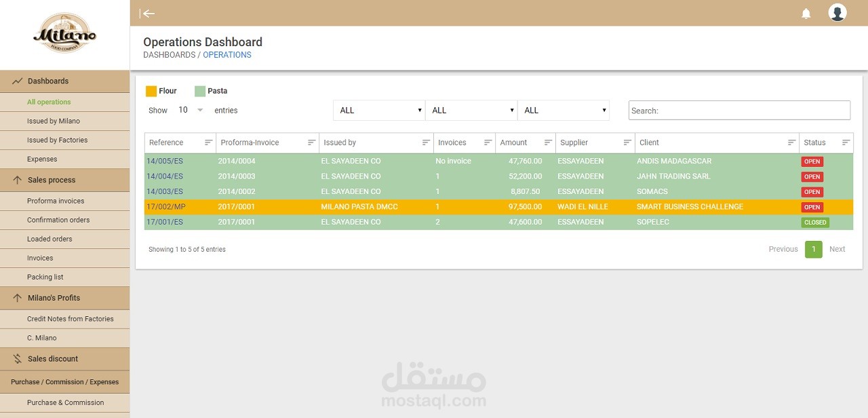The image size is (868, 418).
Task: Open Loaded orders in sidebar
Action: pos(65,240)
